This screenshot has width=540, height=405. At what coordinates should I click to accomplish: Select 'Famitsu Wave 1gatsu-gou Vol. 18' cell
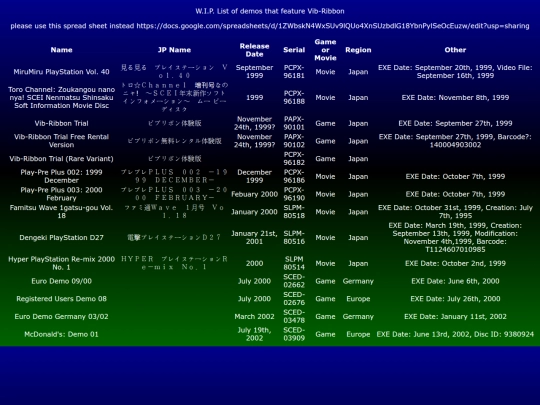click(61, 212)
